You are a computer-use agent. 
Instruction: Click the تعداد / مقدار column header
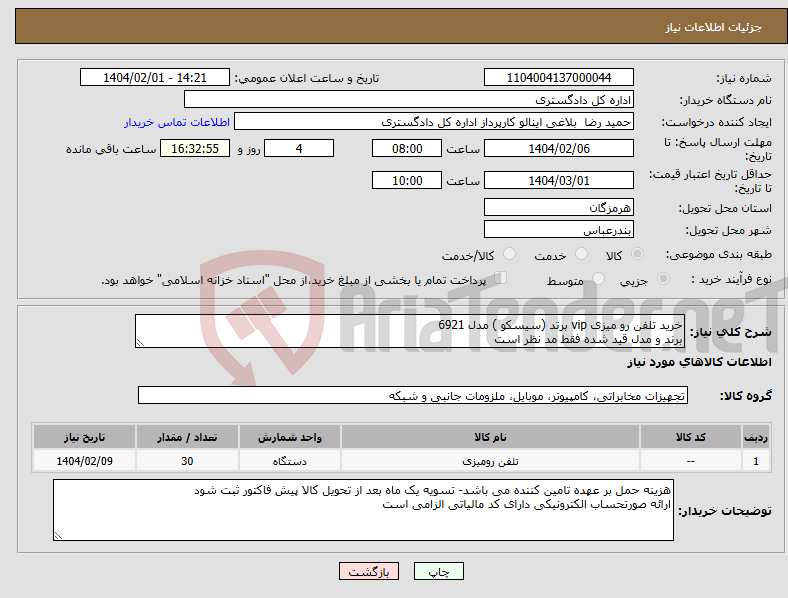(187, 437)
